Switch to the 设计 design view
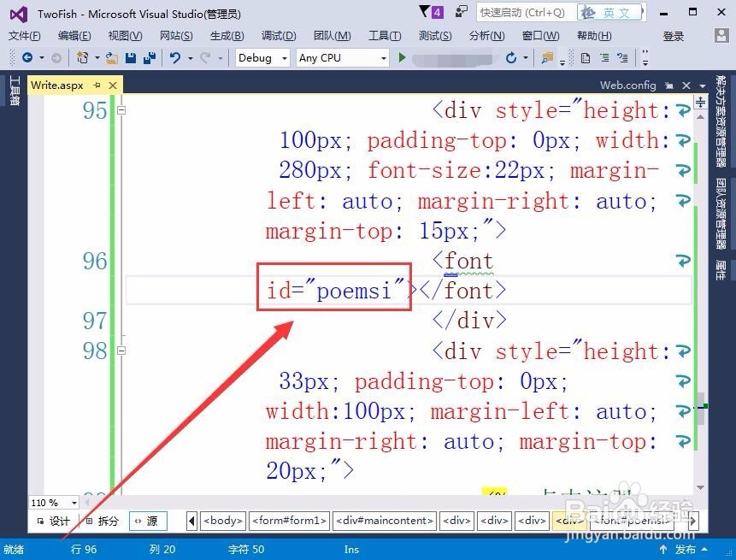 (x=54, y=521)
